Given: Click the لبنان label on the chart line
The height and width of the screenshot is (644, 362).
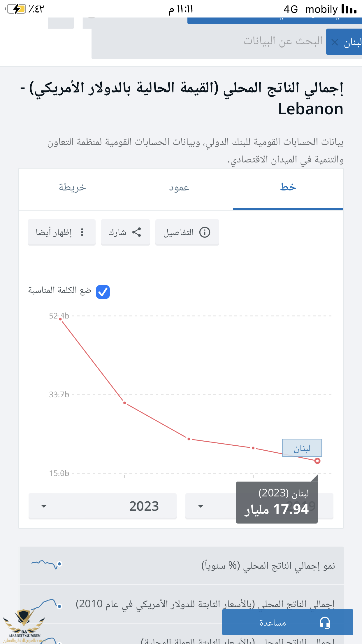Looking at the screenshot, I should 302,448.
